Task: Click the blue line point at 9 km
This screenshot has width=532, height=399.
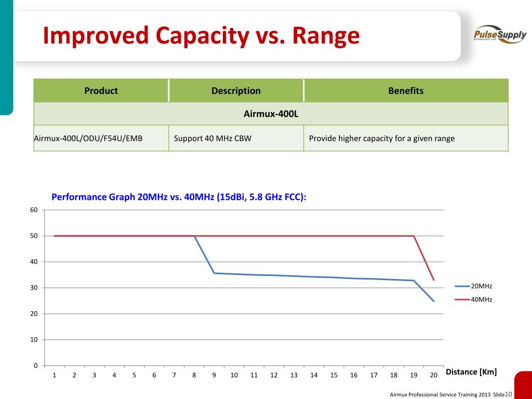Action: coord(214,273)
